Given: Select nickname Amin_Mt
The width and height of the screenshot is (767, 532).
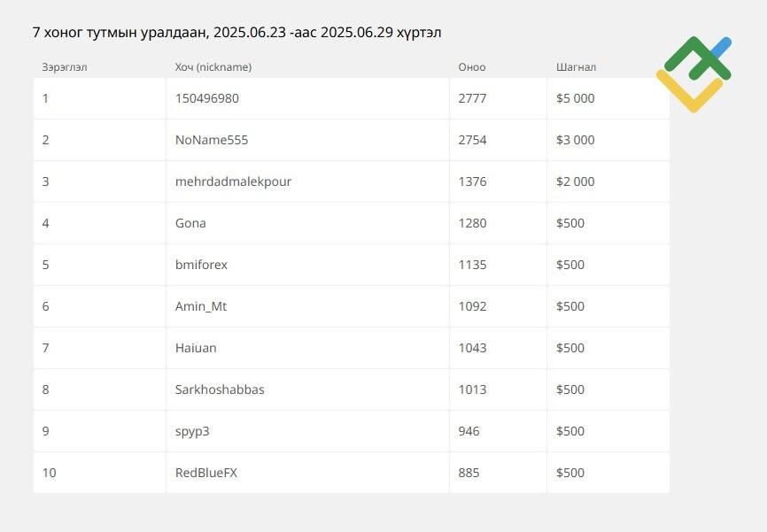Looking at the screenshot, I should click(x=200, y=306).
